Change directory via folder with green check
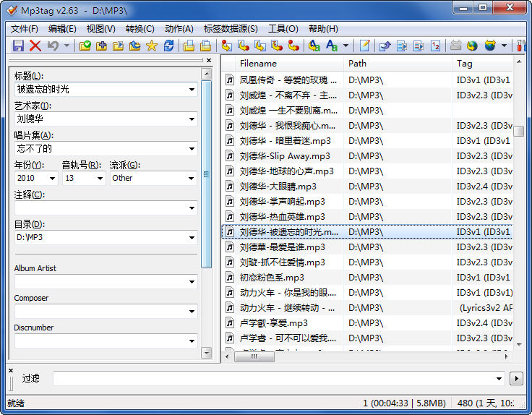Screen dimensions: 532x415 click(x=85, y=45)
